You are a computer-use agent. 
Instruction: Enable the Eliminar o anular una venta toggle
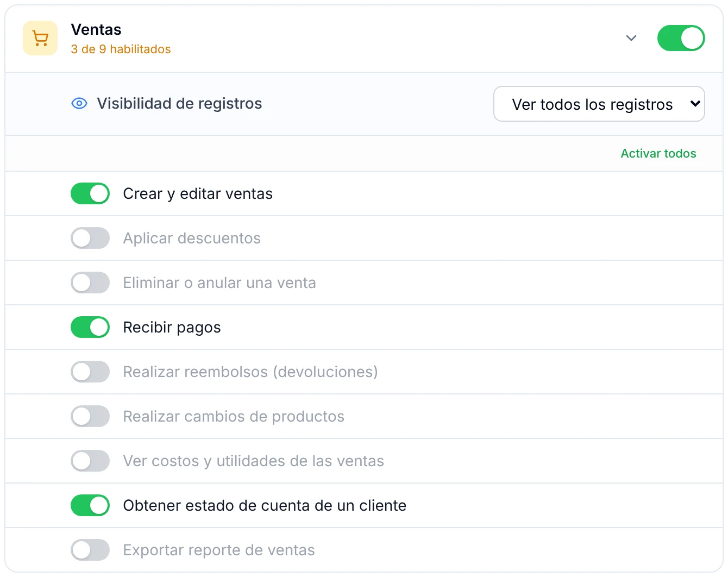pos(90,283)
